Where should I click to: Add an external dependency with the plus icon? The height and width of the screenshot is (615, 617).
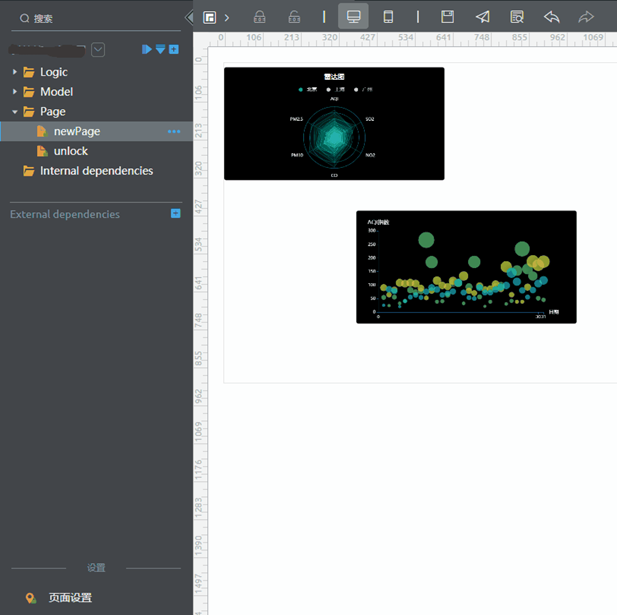click(176, 213)
